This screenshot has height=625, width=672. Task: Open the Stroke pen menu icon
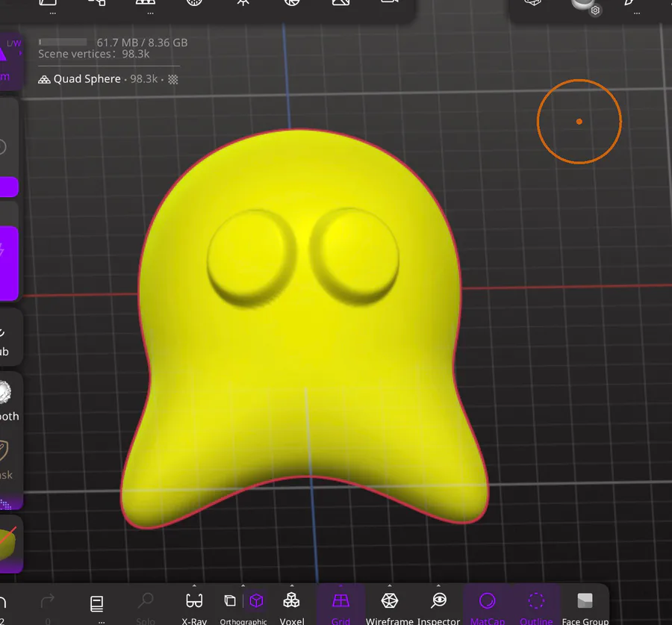click(x=630, y=2)
